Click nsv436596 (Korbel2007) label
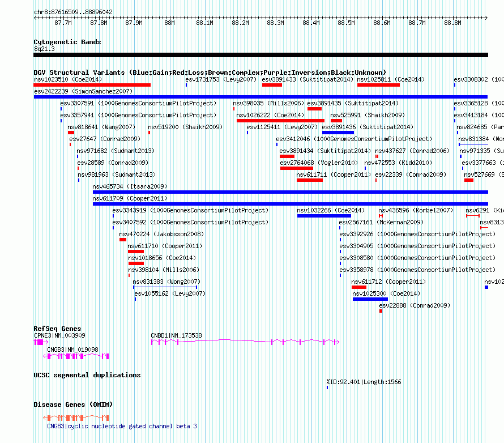504x443 pixels. (415, 210)
